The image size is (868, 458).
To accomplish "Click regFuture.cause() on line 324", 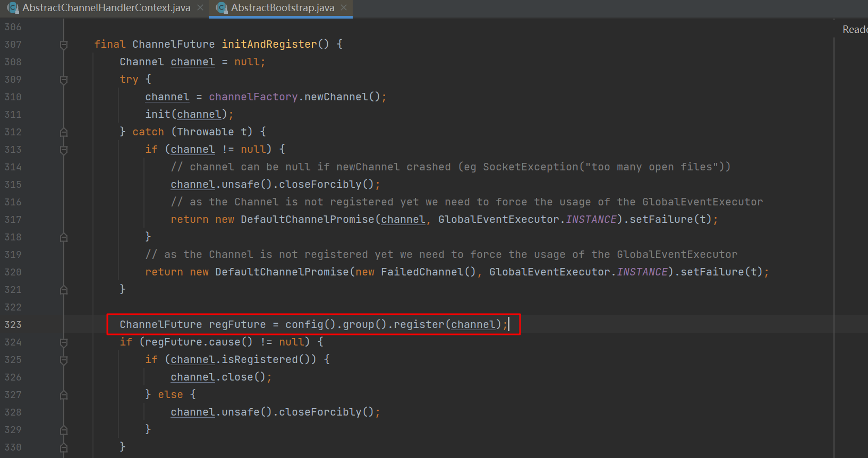I will pyautogui.click(x=199, y=342).
